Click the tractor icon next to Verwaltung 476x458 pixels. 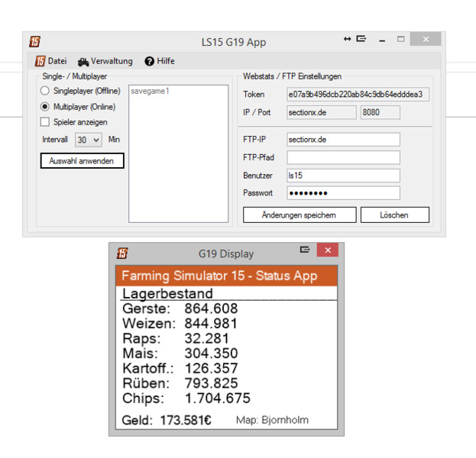83,62
